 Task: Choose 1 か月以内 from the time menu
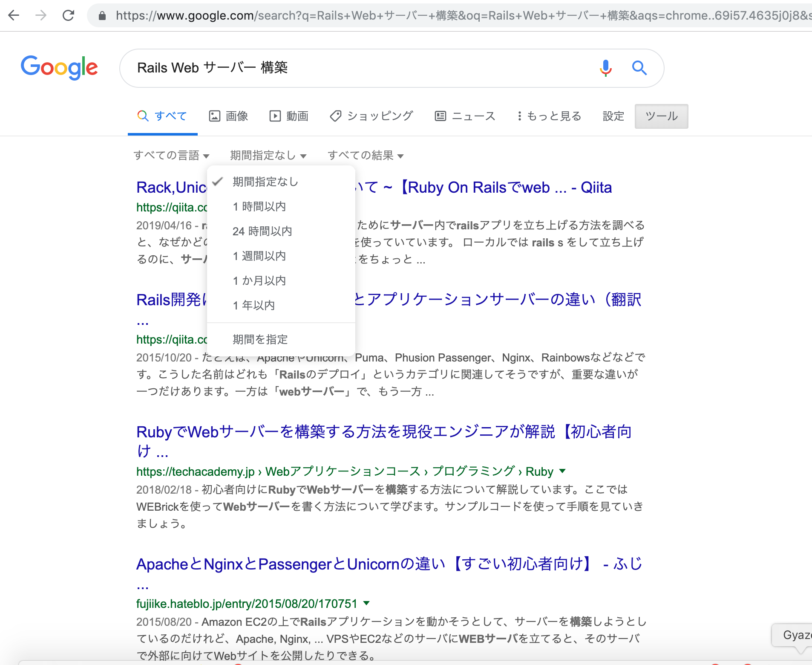281,281
